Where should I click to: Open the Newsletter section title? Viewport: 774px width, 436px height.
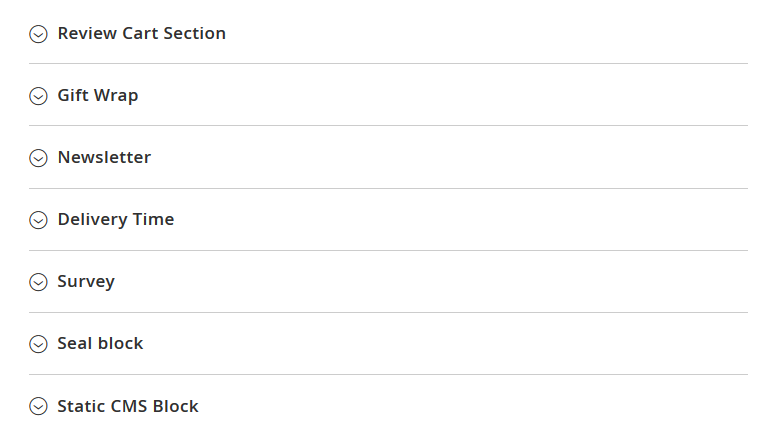click(104, 157)
